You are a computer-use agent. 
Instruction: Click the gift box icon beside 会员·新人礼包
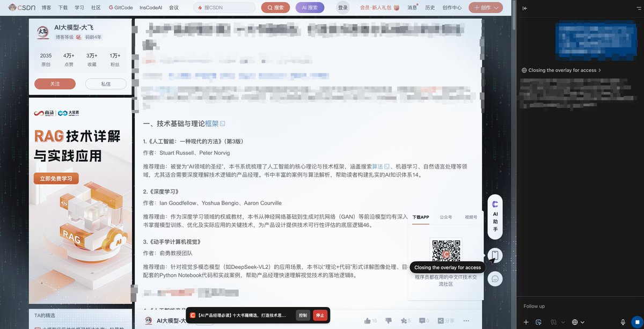click(x=396, y=8)
